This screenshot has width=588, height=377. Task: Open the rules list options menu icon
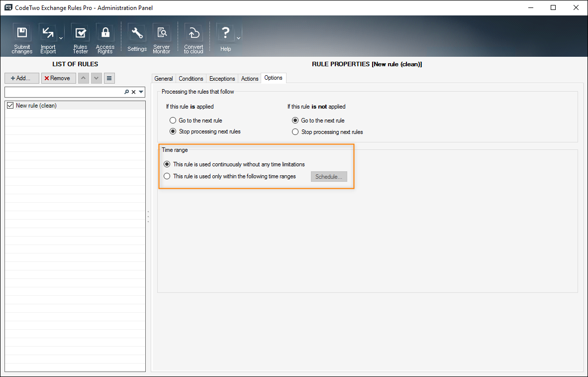coord(109,78)
